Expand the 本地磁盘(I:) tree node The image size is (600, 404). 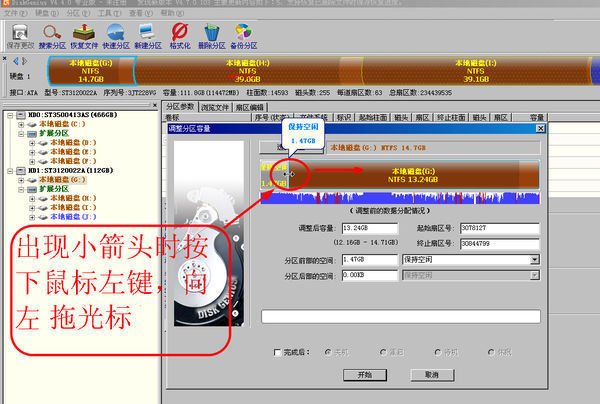(x=32, y=208)
